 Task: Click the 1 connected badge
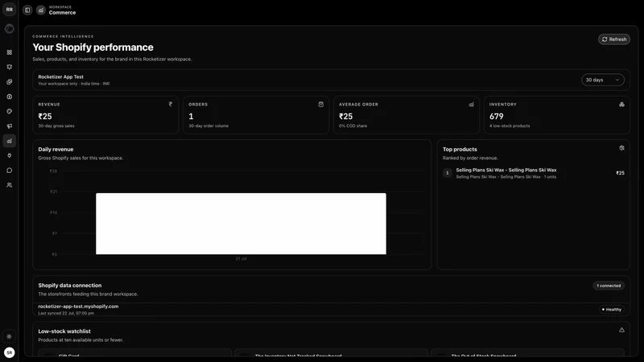click(x=609, y=286)
